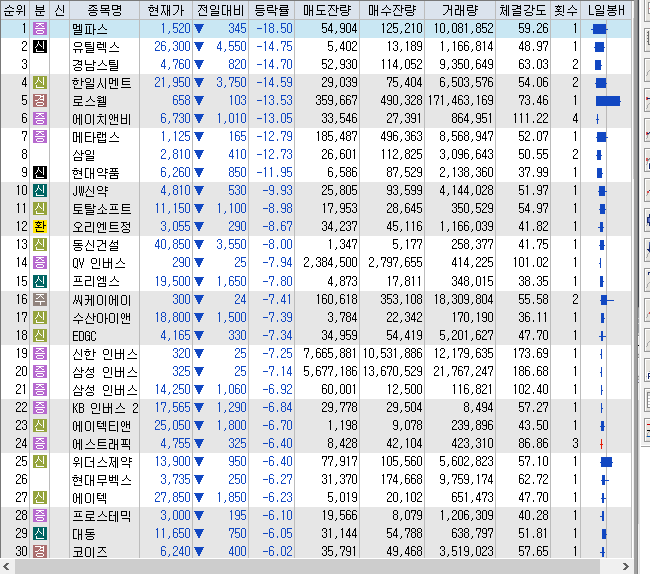
Task: Click the 증 badge beside 에이치앤비
Action: [x=40, y=119]
